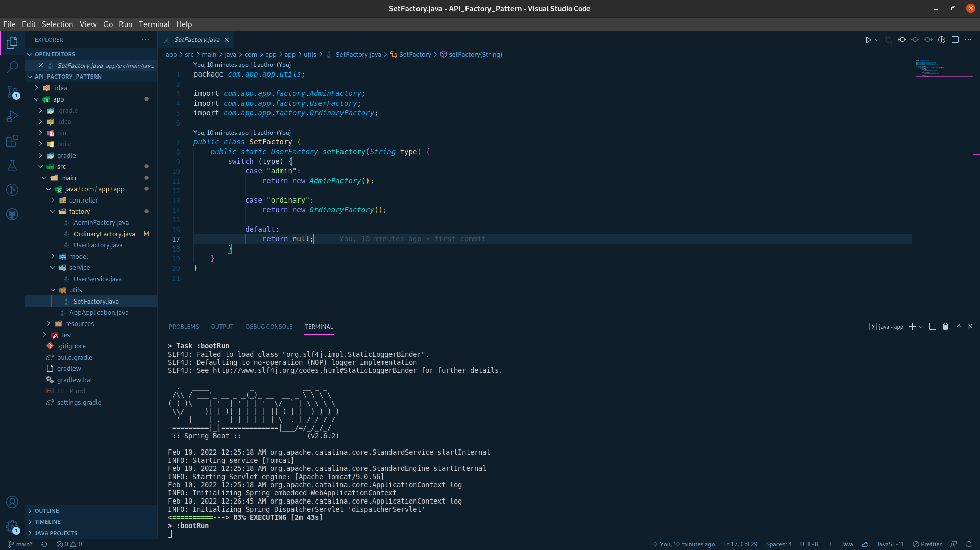Viewport: 980px width, 550px height.
Task: Click the code minimap preview
Action: click(x=944, y=69)
